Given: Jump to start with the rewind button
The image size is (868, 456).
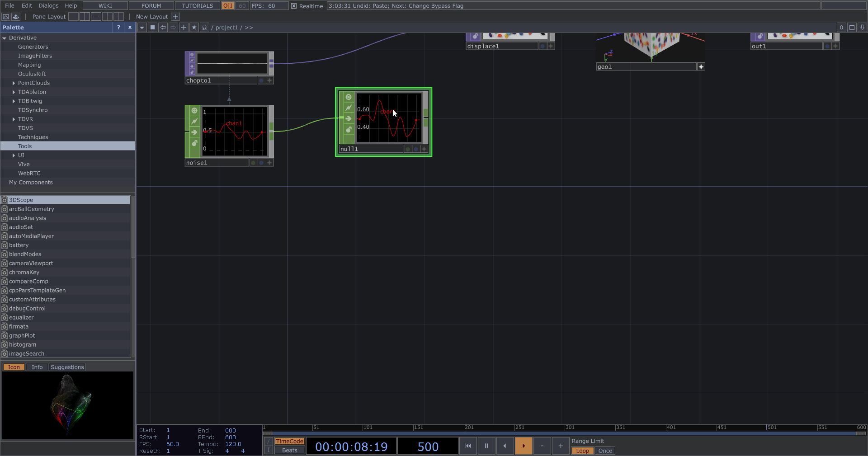Looking at the screenshot, I should pyautogui.click(x=468, y=446).
